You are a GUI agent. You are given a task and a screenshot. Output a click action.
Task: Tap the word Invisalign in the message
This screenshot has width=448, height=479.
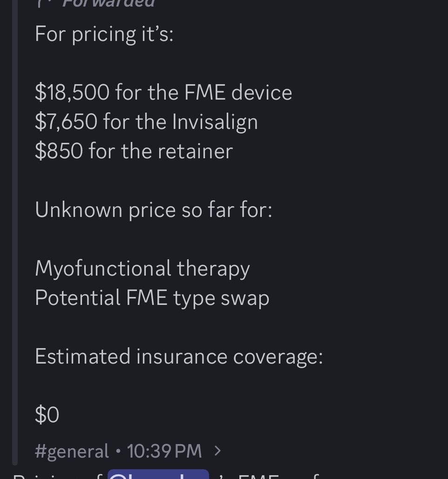[x=215, y=121]
